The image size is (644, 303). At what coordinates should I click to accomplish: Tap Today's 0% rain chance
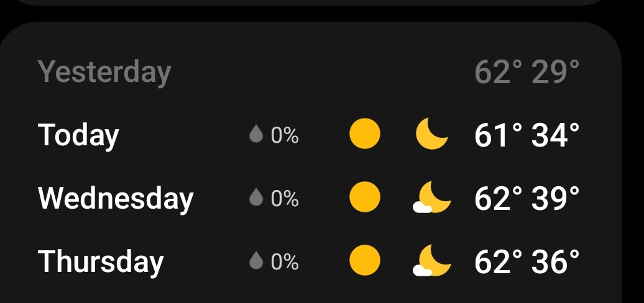coord(285,135)
